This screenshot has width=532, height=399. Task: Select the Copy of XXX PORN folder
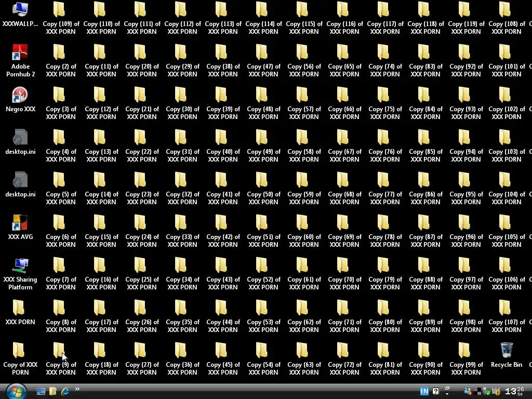[x=20, y=359]
